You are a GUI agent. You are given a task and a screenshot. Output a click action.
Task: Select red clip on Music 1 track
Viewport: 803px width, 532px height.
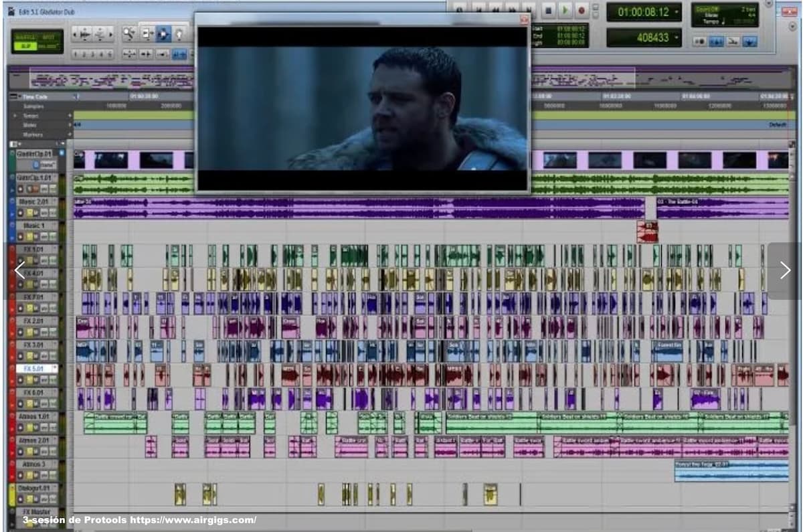(647, 232)
